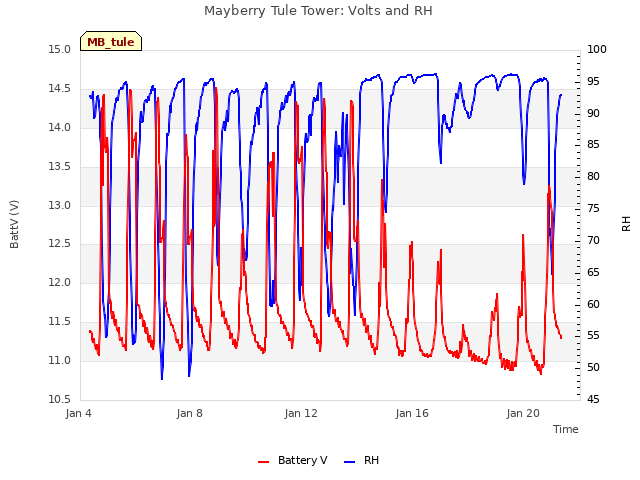Click the 13.5 left axis value
Screen dimensions: 640x480
[x=59, y=167]
